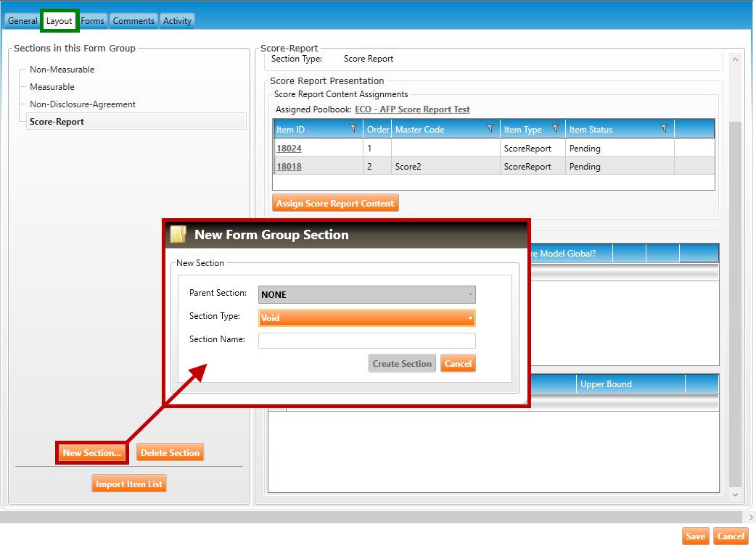The height and width of the screenshot is (548, 756).
Task: Open the ECO - AFP Score Report Test poolbook
Action: coord(412,109)
